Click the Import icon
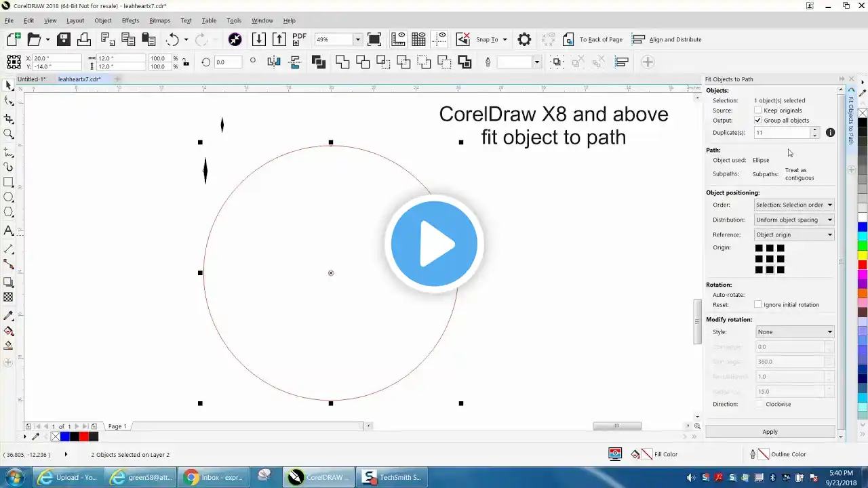 258,39
